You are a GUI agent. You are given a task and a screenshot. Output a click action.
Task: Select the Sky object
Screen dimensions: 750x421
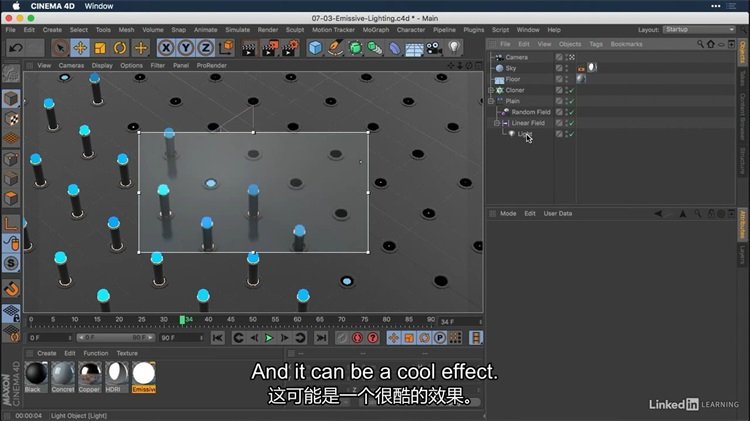510,68
